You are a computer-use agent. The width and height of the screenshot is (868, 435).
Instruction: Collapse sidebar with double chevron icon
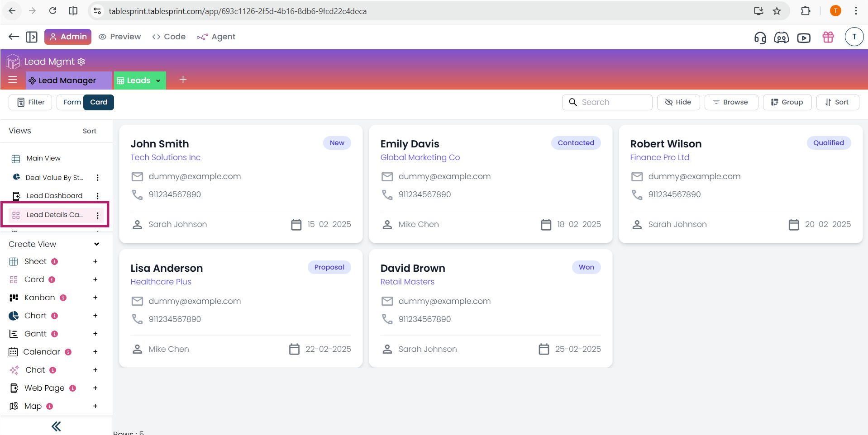click(x=56, y=426)
